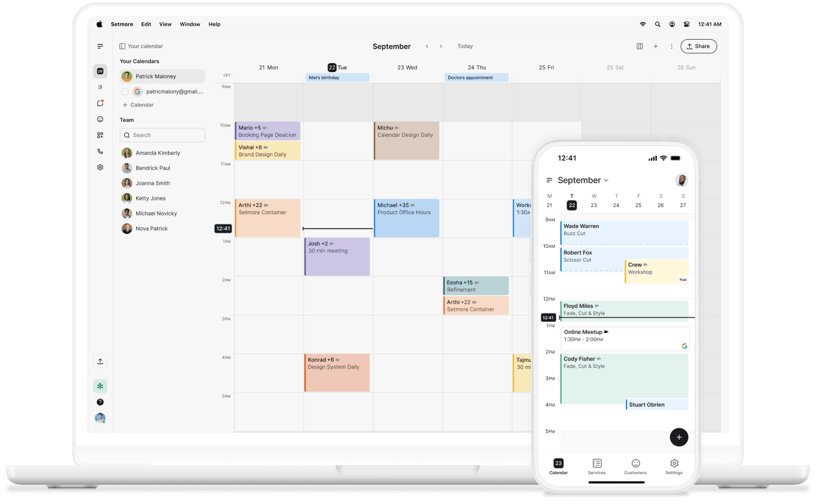Select the bookings list icon in the sidebar
The width and height of the screenshot is (816, 504).
coord(100,87)
